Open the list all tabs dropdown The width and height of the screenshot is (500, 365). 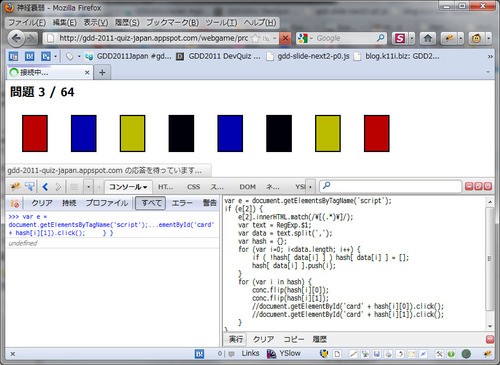pos(488,72)
